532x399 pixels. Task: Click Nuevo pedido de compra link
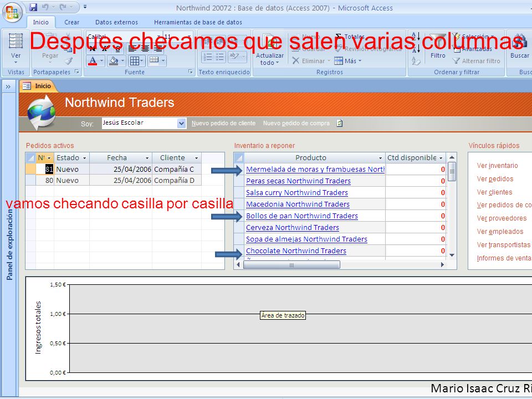tap(296, 123)
